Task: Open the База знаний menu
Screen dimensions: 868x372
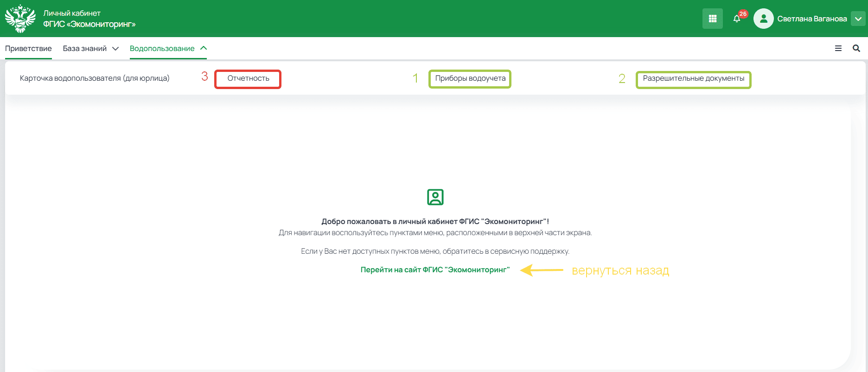Action: (x=85, y=49)
